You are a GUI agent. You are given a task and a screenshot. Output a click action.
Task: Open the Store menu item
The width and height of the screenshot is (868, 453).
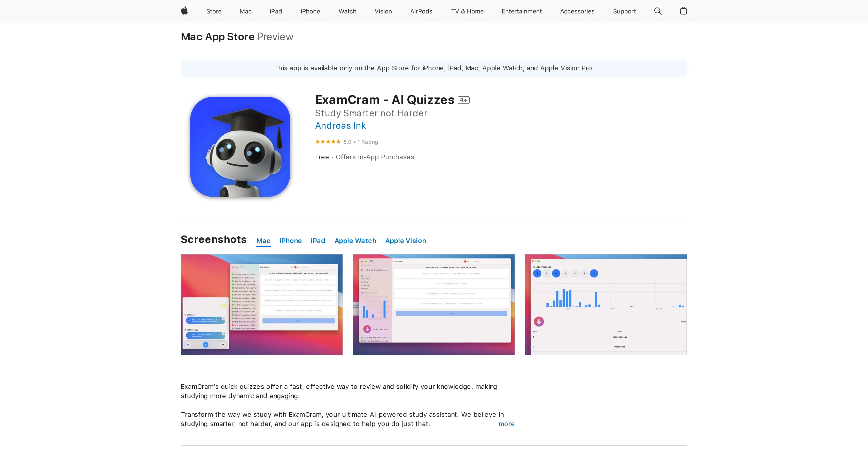tap(214, 11)
